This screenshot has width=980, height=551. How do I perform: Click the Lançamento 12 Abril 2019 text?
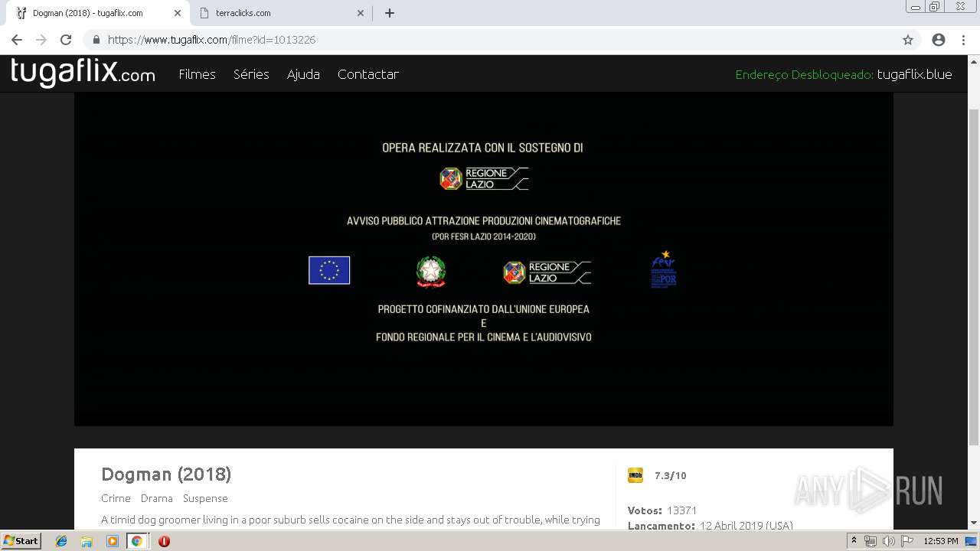tap(710, 526)
